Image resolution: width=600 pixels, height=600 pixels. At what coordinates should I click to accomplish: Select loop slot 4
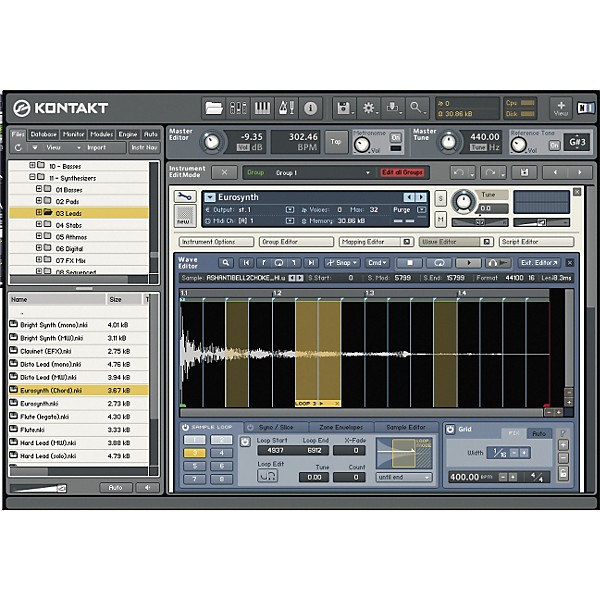221,453
